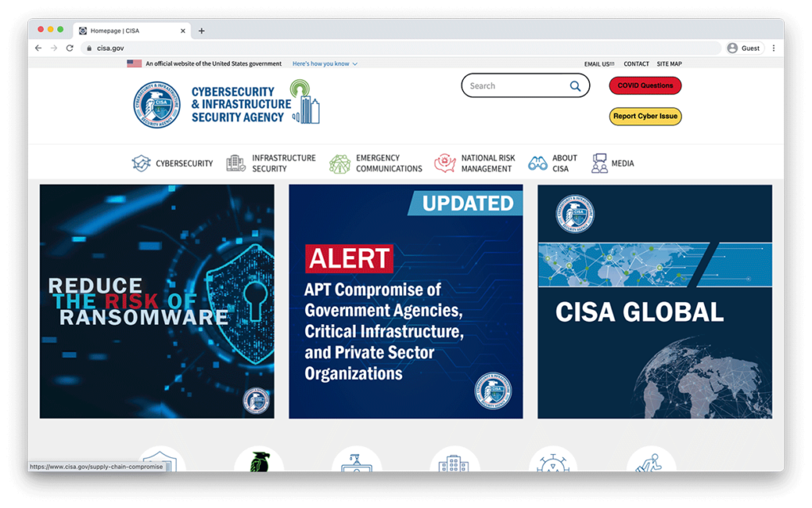This screenshot has width=812, height=508.
Task: Click the green graduate figure circle icon
Action: (259, 460)
